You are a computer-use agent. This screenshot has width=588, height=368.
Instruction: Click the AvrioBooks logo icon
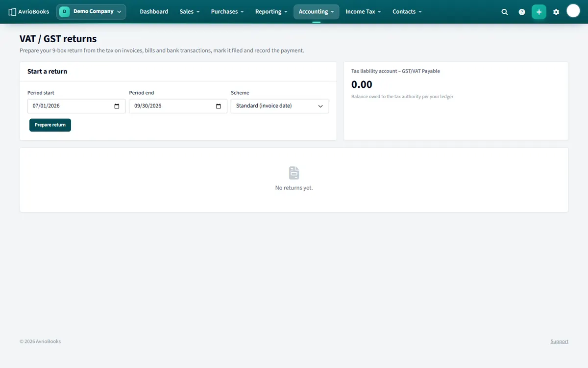(x=12, y=12)
